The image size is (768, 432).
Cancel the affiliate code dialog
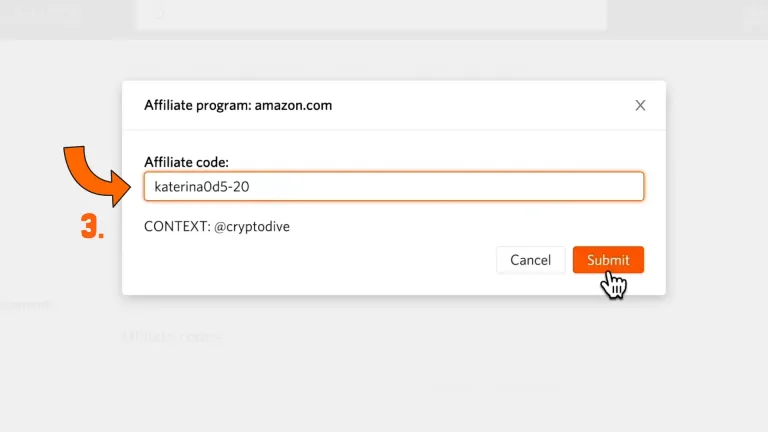pos(530,260)
